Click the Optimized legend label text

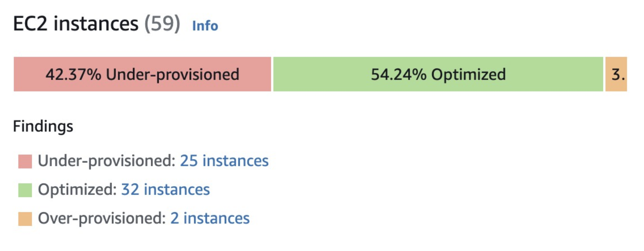point(77,190)
